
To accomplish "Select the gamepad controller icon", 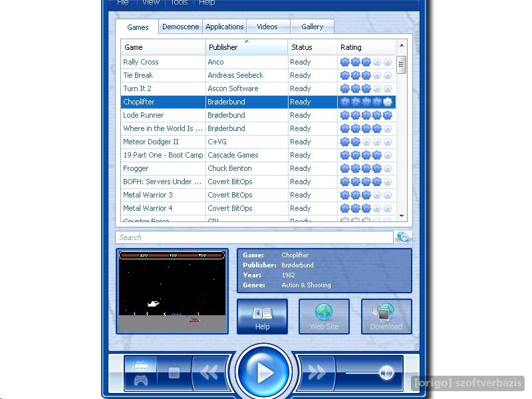I will tap(141, 381).
